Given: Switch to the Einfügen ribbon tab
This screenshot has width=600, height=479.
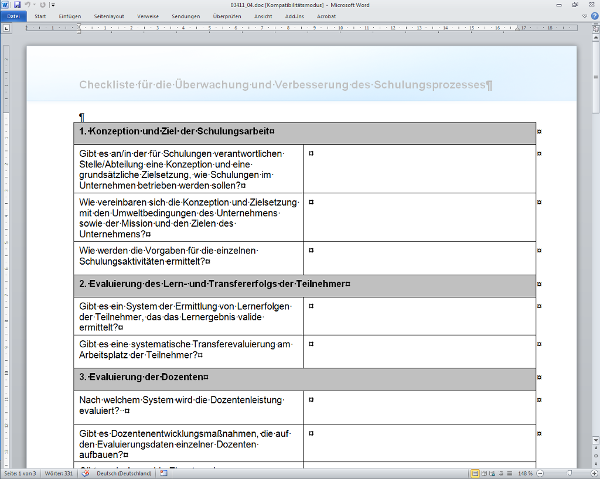Looking at the screenshot, I should tap(70, 17).
